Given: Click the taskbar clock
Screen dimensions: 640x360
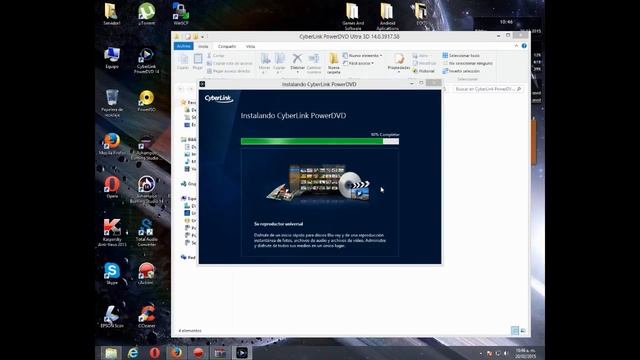Looking at the screenshot, I should pyautogui.click(x=525, y=353).
